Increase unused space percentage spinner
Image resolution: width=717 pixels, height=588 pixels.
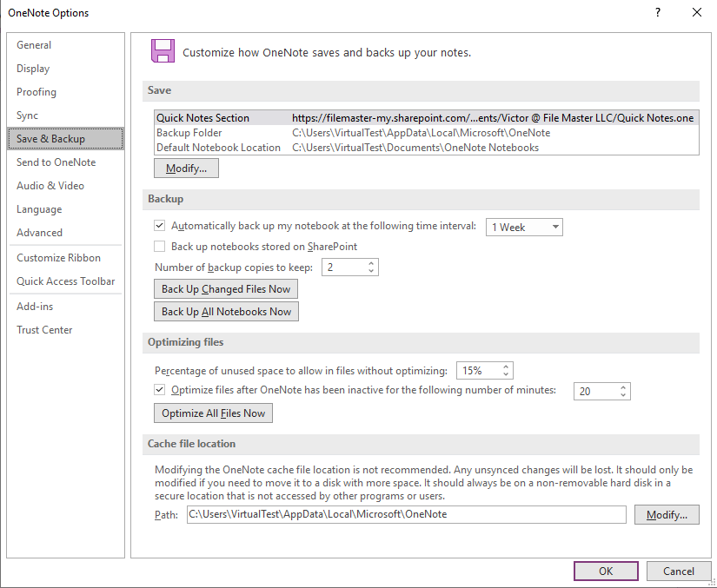tap(506, 367)
